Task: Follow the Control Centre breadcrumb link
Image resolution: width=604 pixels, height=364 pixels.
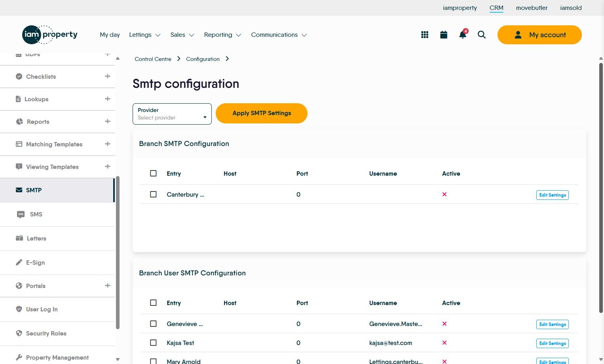Action: pyautogui.click(x=153, y=59)
